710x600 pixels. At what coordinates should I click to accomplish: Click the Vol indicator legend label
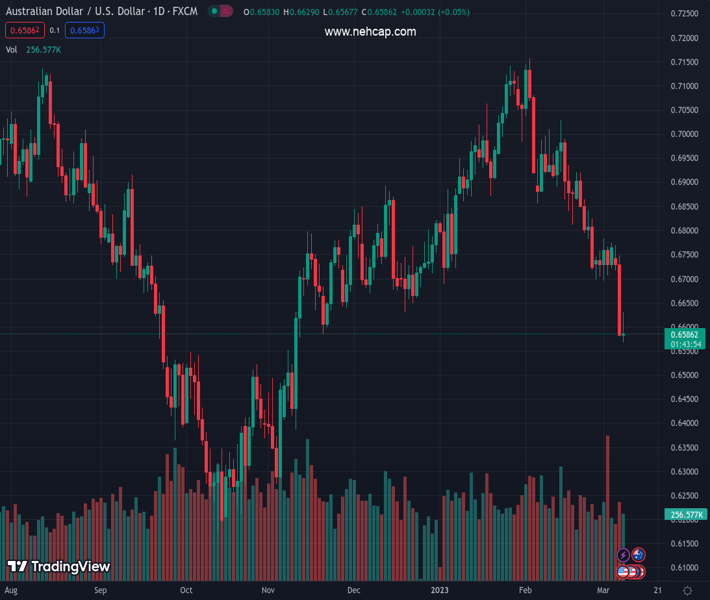click(12, 49)
